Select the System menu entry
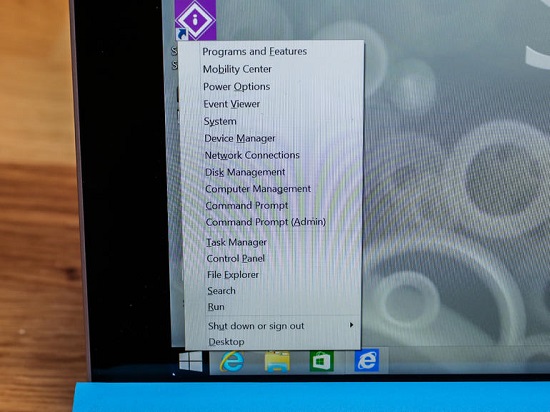 tap(220, 121)
